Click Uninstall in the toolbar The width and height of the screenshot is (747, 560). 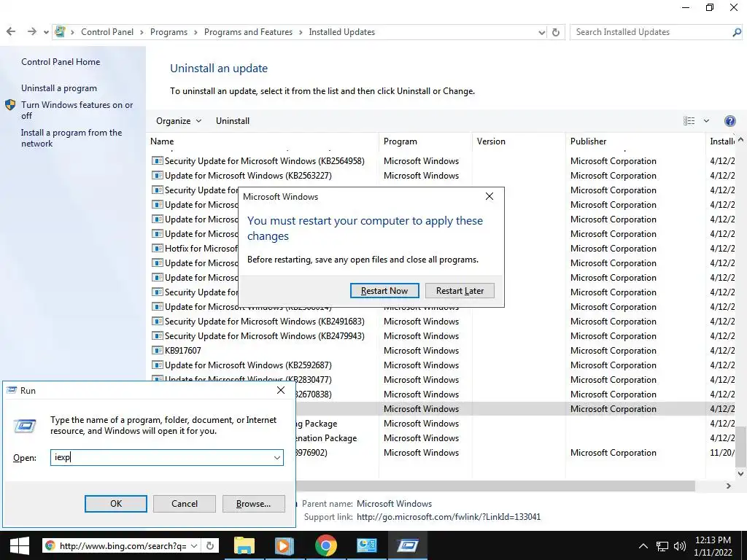click(233, 121)
